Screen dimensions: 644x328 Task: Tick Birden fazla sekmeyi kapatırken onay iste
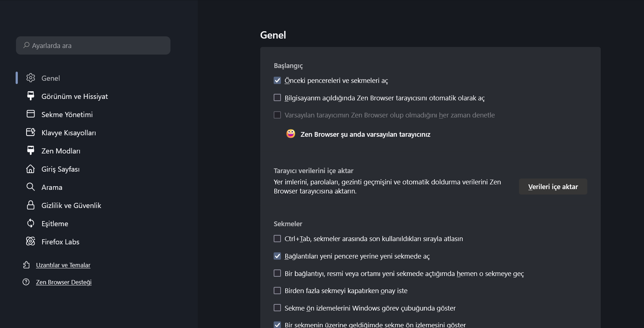(277, 291)
